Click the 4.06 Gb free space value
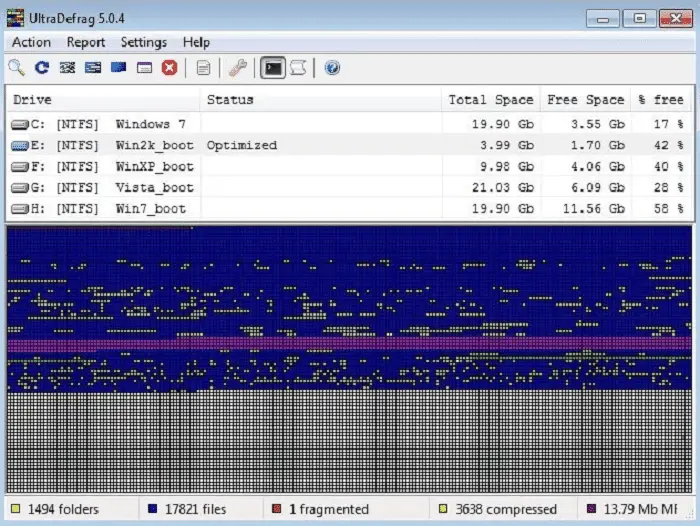 (597, 167)
